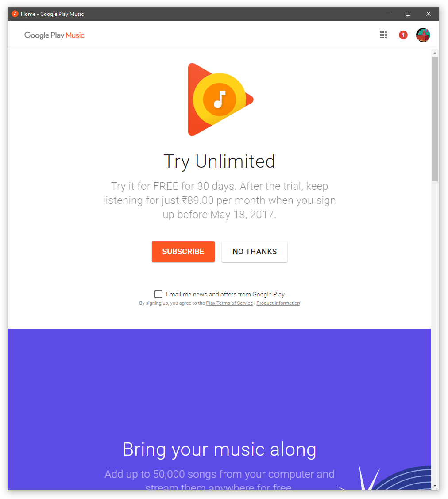
Task: Click the vertical scrollbar thumb
Action: [x=435, y=119]
